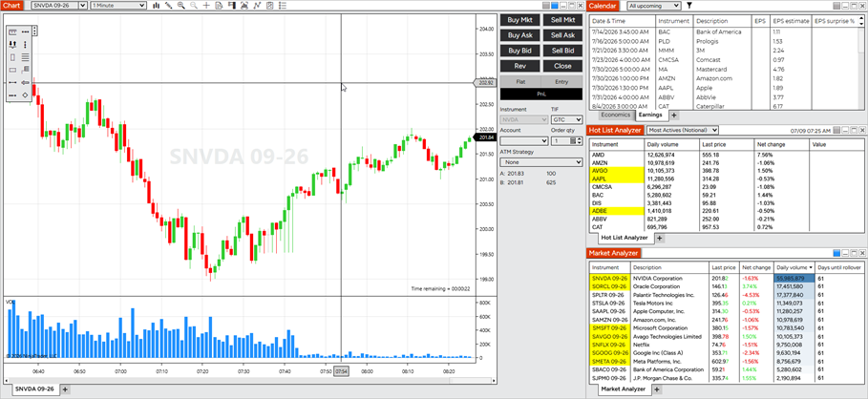Sort by Daily volume in Market Analyzer

click(x=794, y=267)
